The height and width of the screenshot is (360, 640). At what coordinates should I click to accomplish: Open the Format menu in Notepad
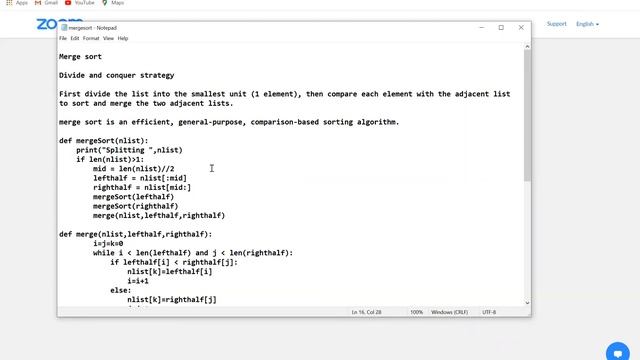click(x=91, y=38)
